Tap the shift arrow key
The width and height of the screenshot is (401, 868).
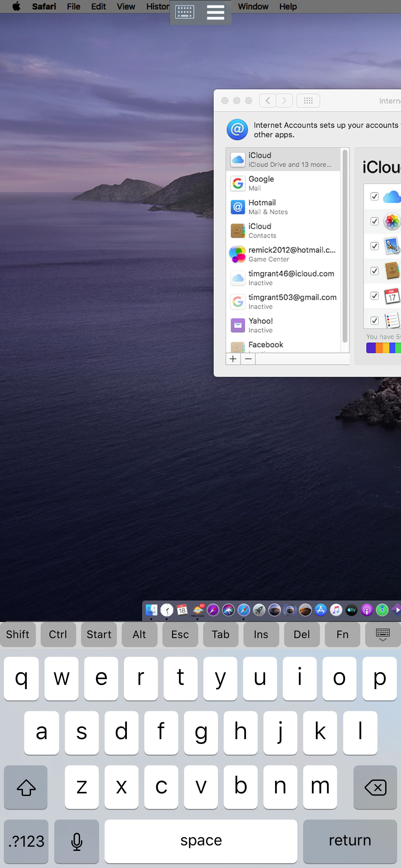click(26, 788)
